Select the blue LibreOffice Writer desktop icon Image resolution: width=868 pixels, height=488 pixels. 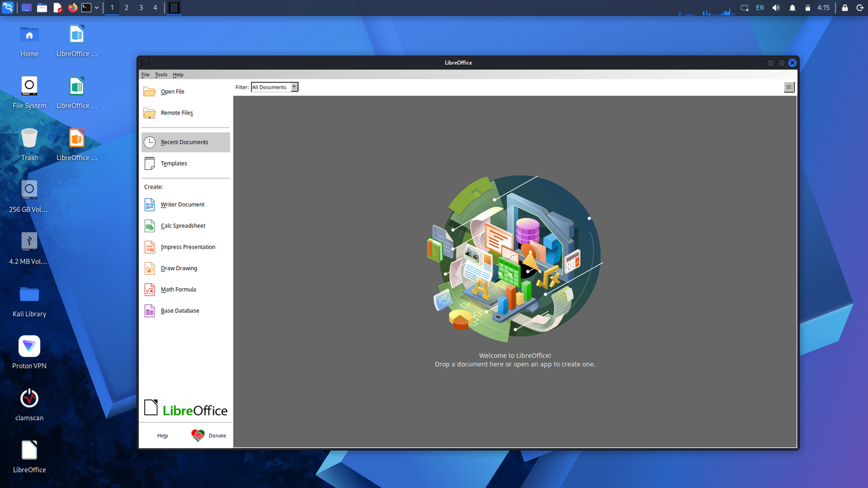[x=77, y=41]
